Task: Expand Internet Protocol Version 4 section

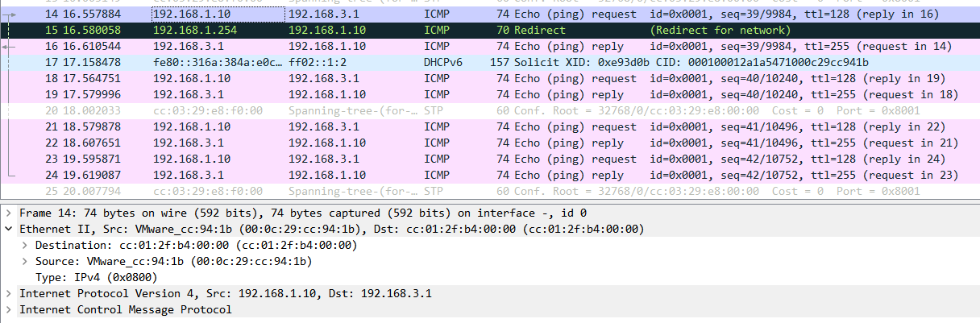Action: [8, 293]
